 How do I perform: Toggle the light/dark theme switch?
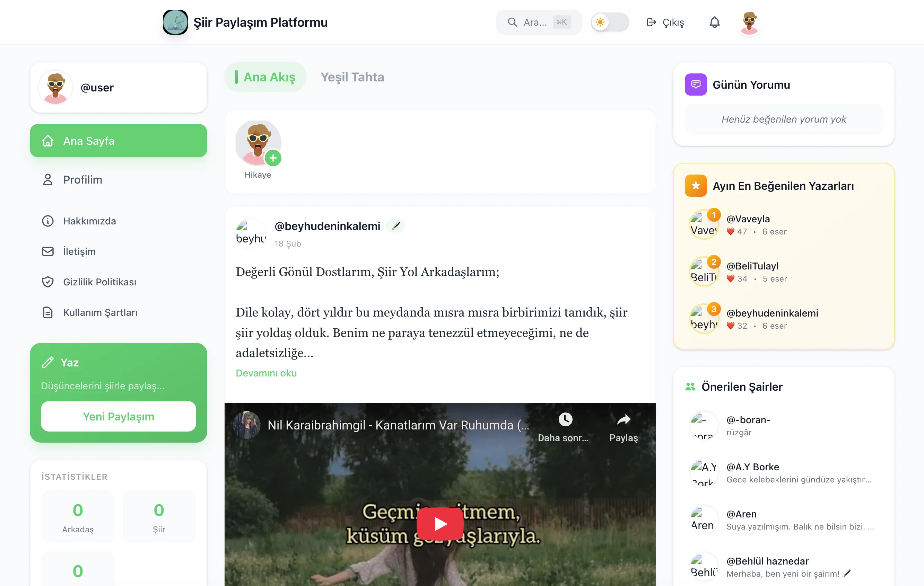pos(609,22)
